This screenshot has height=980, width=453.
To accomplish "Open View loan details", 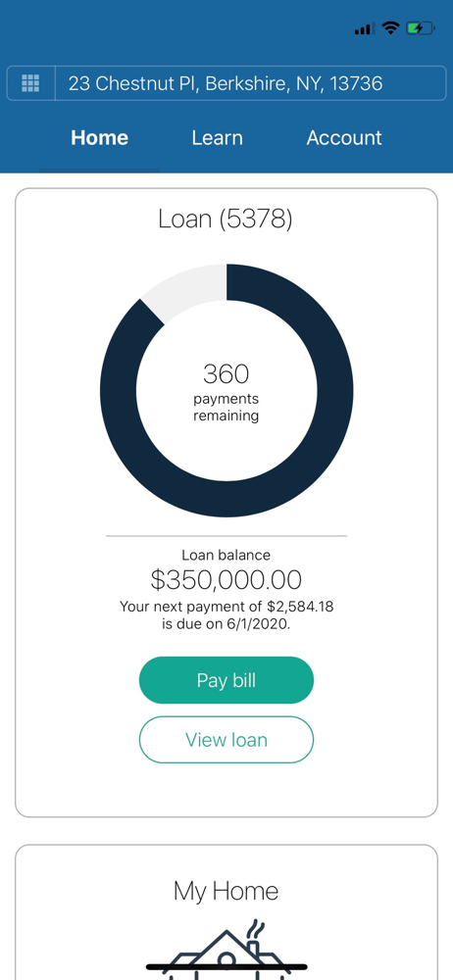I will pyautogui.click(x=226, y=740).
